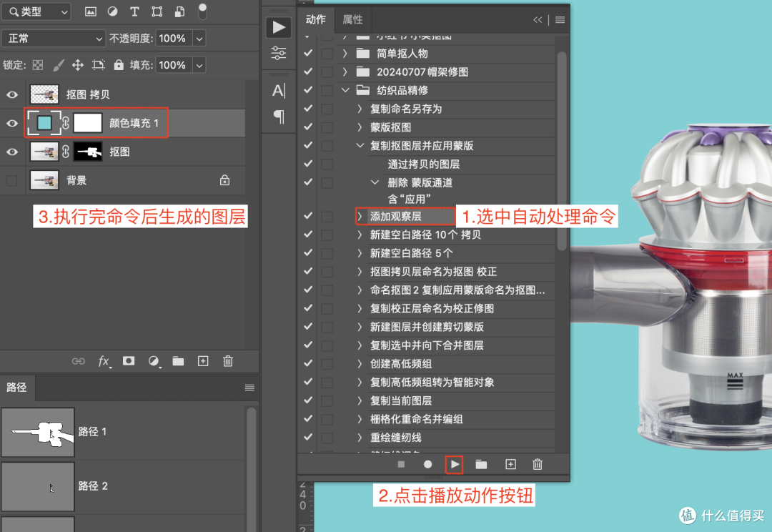Screen dimensions: 772x532
Task: Open the blend mode dropdown showing 正常
Action: (54, 39)
